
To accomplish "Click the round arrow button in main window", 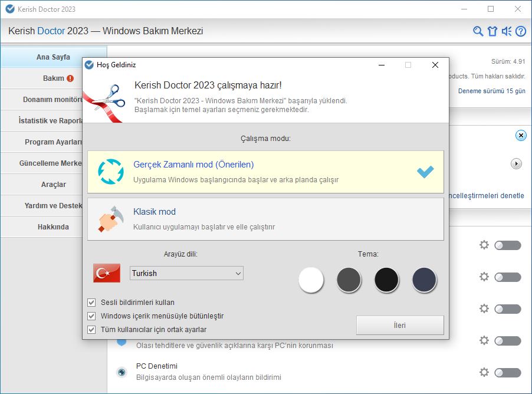I will [x=516, y=164].
